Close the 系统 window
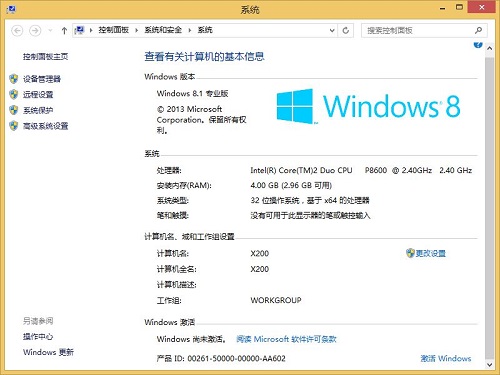This screenshot has height=375, width=500. pos(481,7)
